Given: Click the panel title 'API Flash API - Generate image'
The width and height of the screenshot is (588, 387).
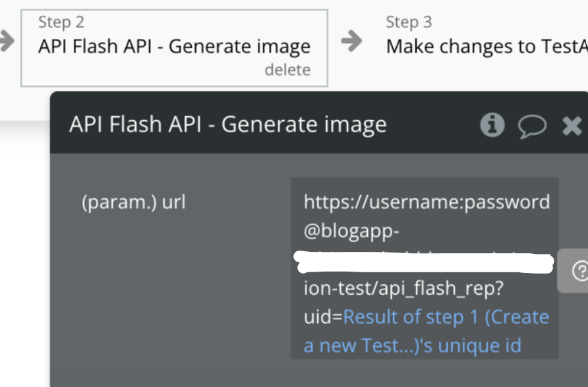Looking at the screenshot, I should [x=227, y=125].
